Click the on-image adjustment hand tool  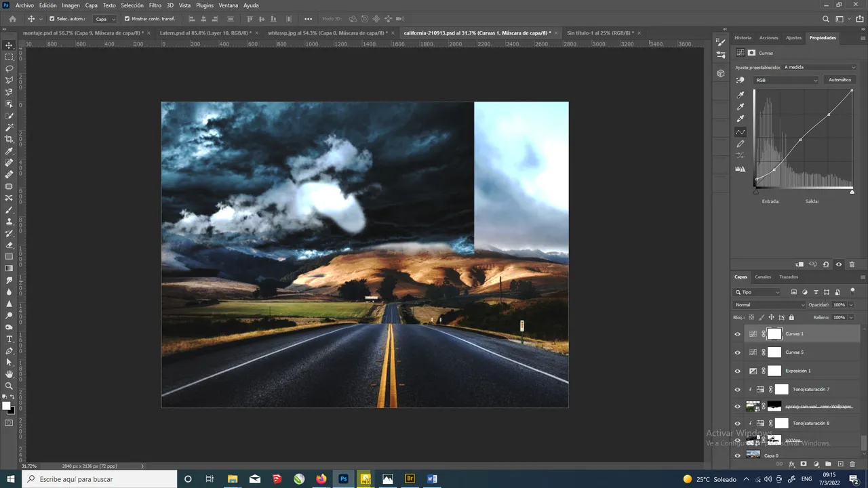(741, 80)
